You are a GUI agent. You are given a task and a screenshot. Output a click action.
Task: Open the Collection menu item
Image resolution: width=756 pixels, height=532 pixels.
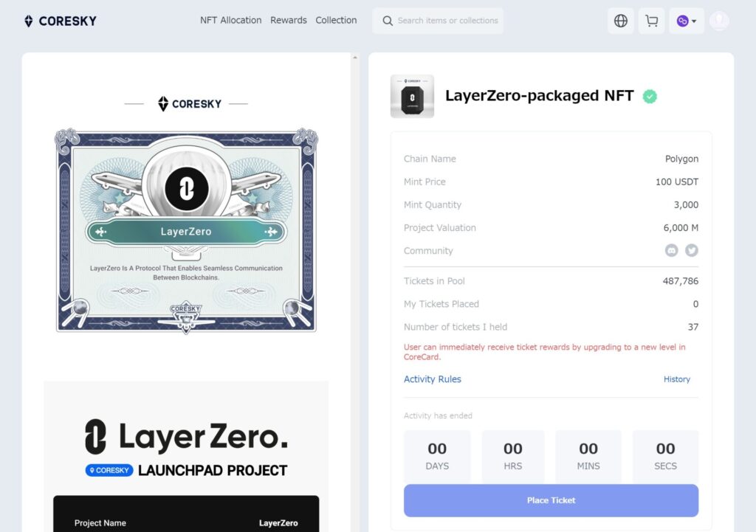(336, 20)
